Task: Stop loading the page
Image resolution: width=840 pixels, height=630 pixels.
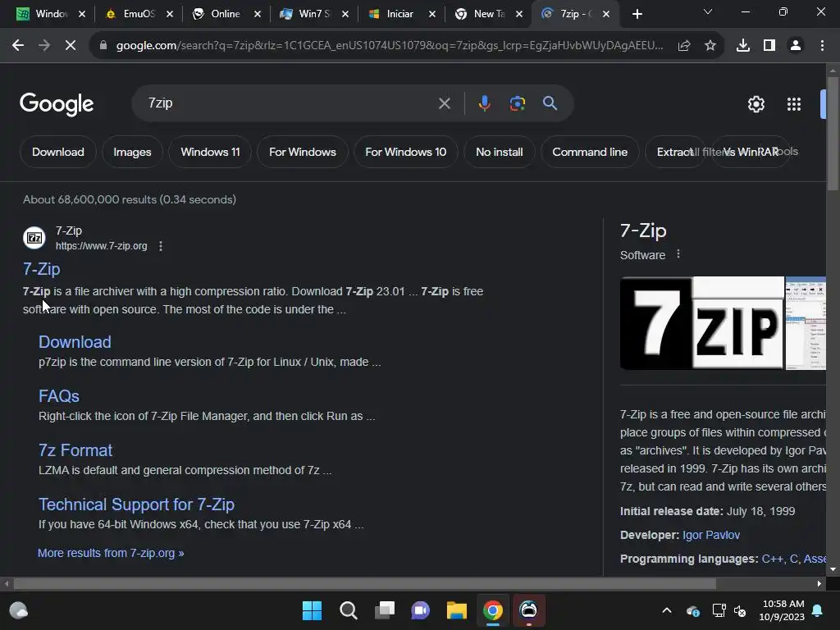Action: [x=71, y=46]
